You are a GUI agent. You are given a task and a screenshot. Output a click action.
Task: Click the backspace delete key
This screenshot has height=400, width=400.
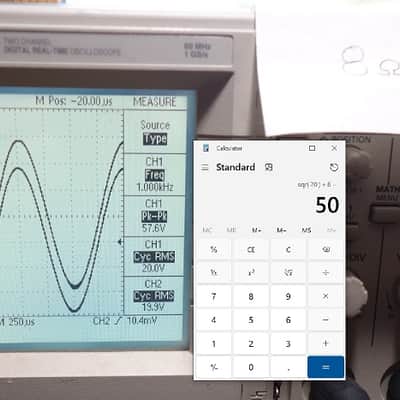click(x=326, y=249)
